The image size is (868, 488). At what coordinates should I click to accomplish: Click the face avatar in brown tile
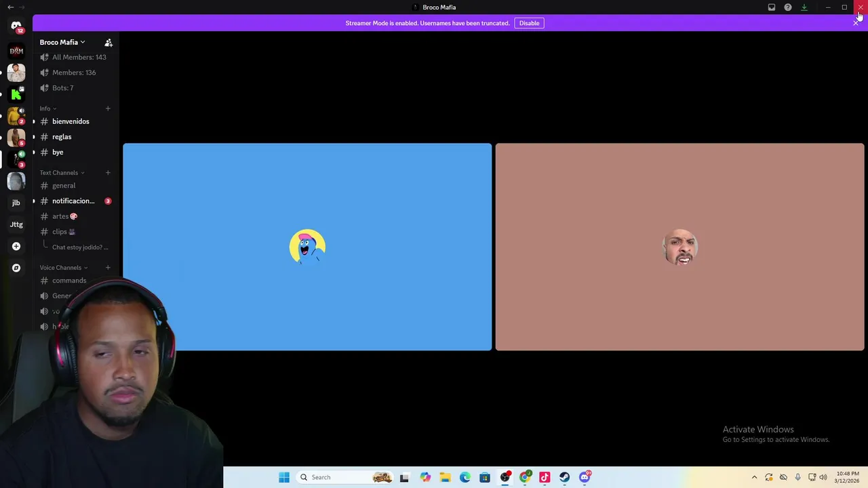click(x=680, y=247)
